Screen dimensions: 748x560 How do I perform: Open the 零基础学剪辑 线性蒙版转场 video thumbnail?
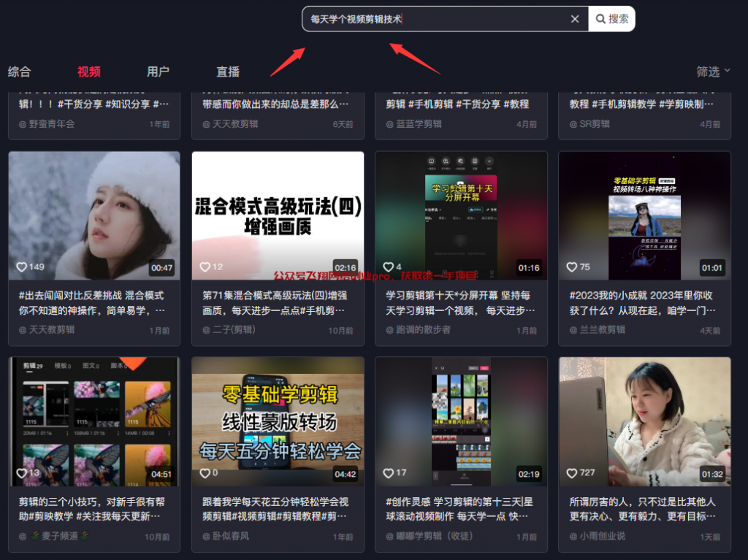278,416
